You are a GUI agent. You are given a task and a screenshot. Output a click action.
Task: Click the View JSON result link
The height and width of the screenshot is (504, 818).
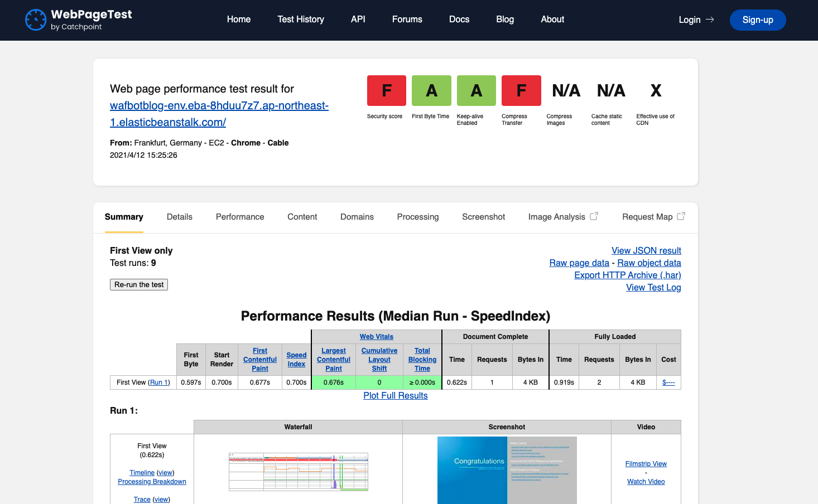[x=646, y=251]
